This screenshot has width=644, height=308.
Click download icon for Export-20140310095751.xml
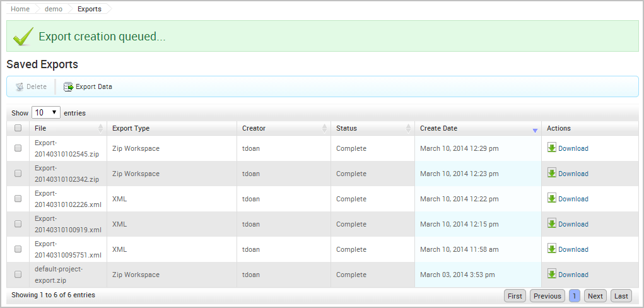[552, 249]
